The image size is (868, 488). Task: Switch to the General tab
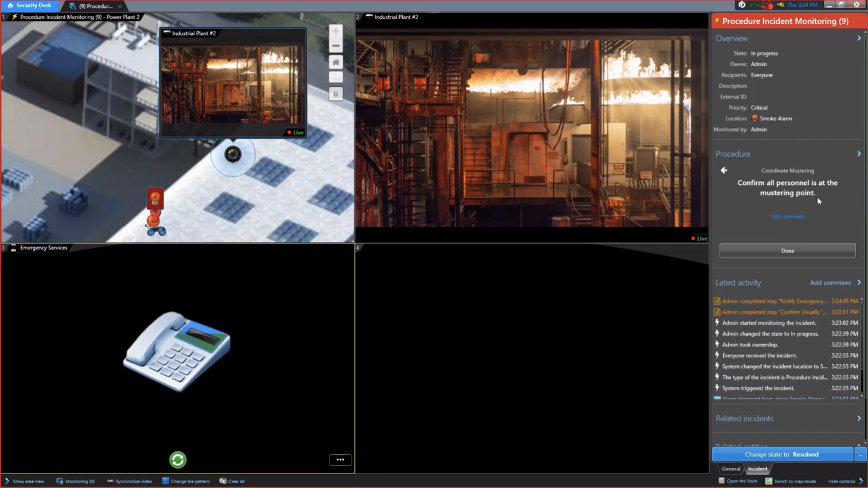click(730, 468)
